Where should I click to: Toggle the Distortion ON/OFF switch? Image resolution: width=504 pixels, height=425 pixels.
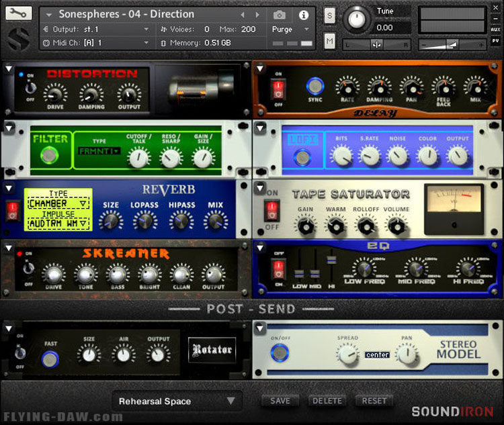[x=30, y=87]
